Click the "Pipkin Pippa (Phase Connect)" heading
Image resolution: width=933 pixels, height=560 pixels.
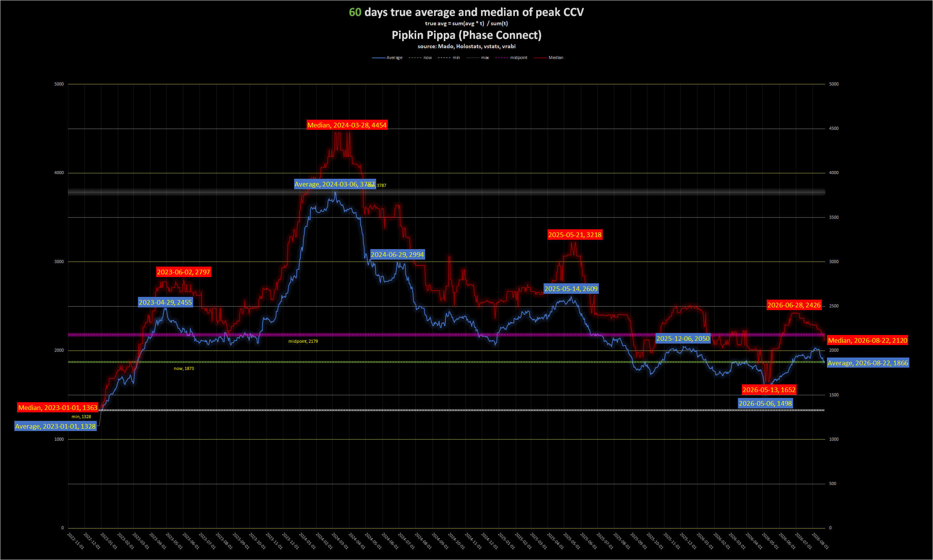[466, 35]
